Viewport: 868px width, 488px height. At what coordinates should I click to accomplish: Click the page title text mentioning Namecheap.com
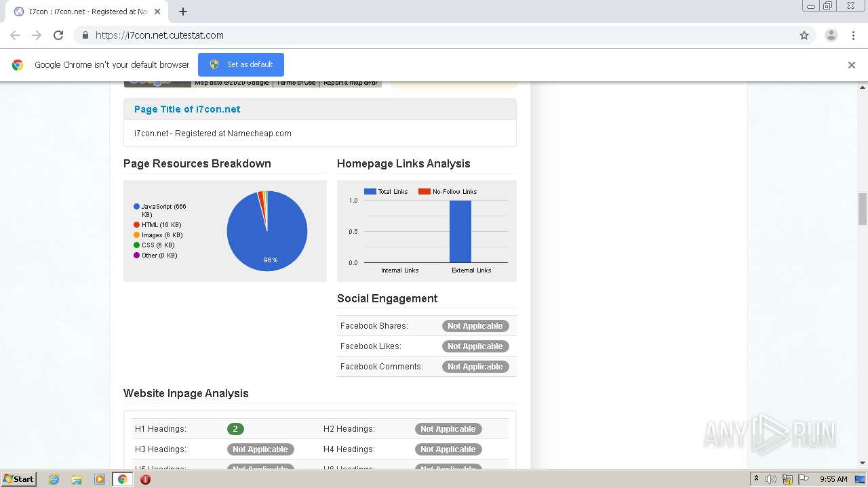[x=213, y=134]
